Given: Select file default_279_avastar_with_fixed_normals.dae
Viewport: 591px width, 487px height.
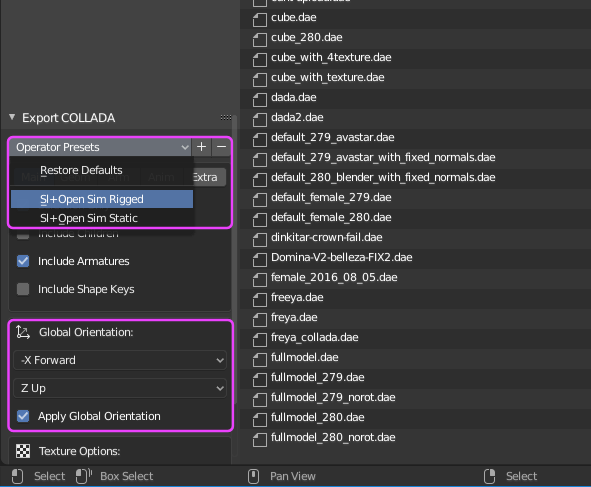Looking at the screenshot, I should pyautogui.click(x=383, y=157).
